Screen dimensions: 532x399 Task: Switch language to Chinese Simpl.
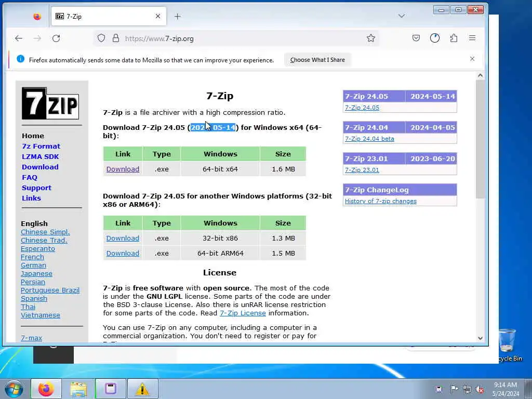[45, 232]
